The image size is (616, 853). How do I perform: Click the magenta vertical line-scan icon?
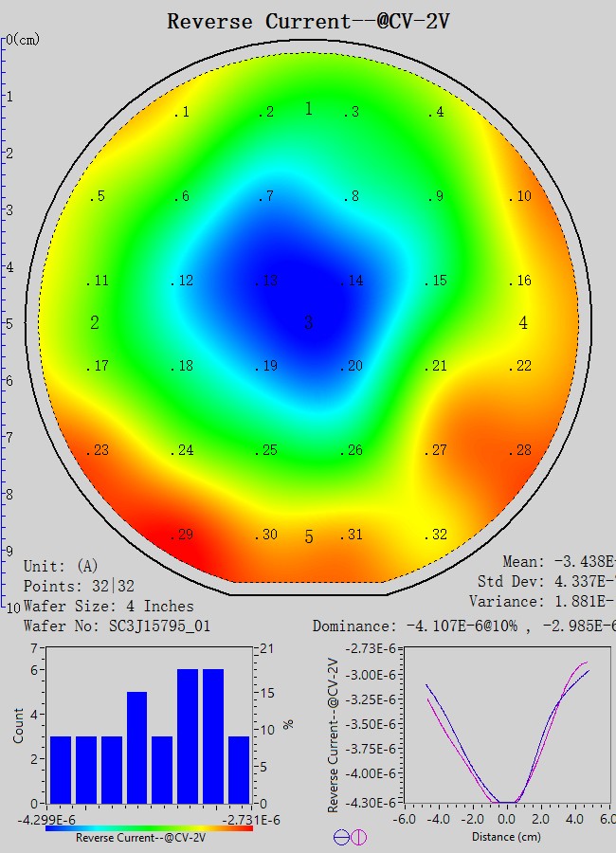[358, 837]
